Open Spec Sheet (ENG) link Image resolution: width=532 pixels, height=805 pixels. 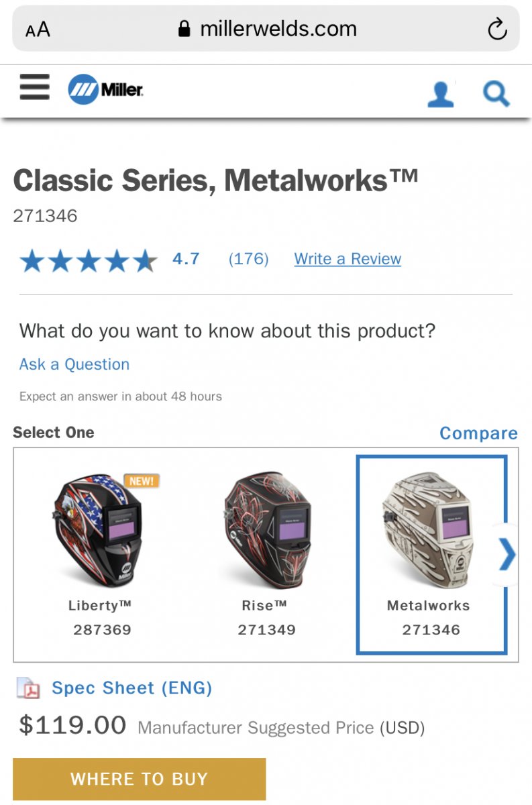pos(132,688)
